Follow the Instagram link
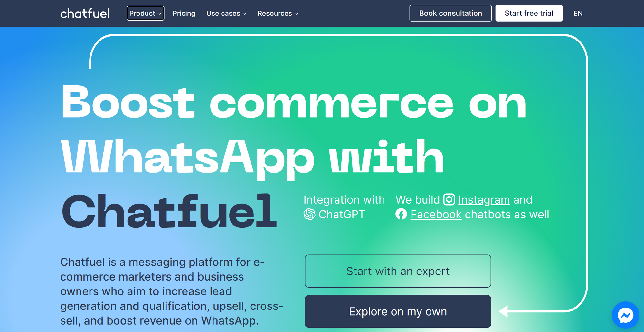The width and height of the screenshot is (644, 332). click(x=484, y=200)
